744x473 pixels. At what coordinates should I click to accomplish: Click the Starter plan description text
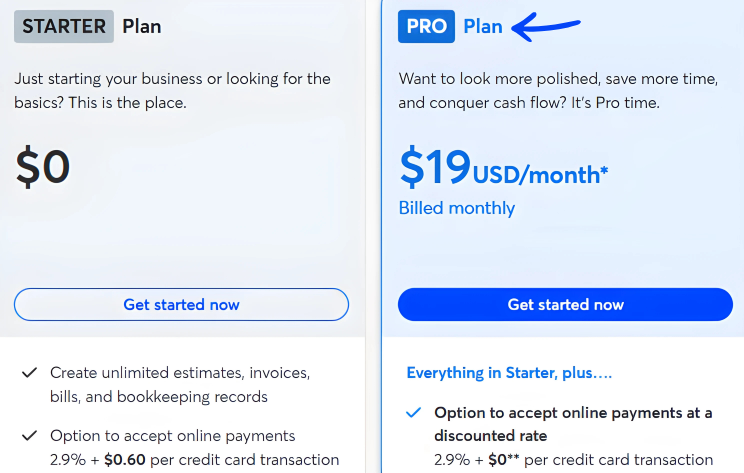pos(172,90)
